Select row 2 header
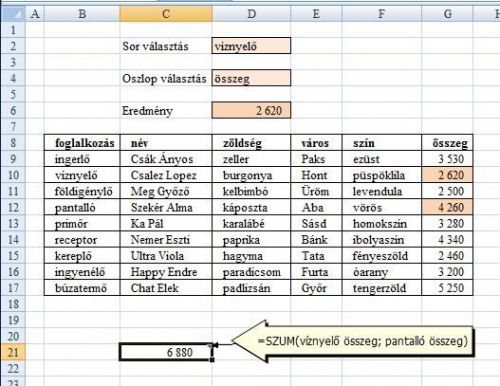The height and width of the screenshot is (386, 500). (13, 46)
